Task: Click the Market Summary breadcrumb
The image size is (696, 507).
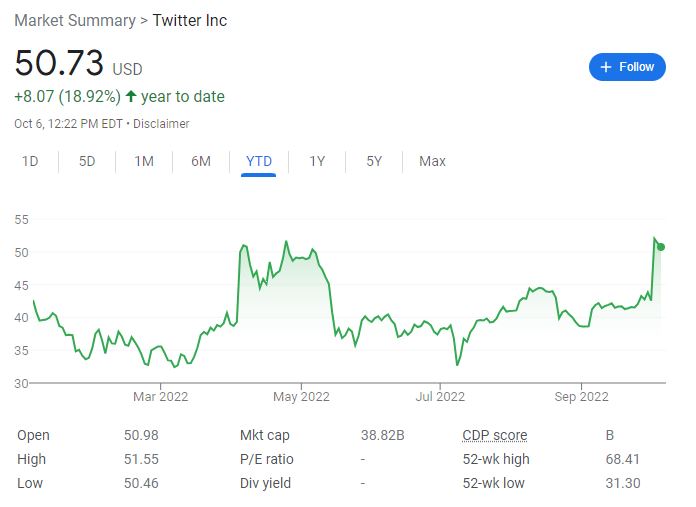Action: click(x=74, y=20)
